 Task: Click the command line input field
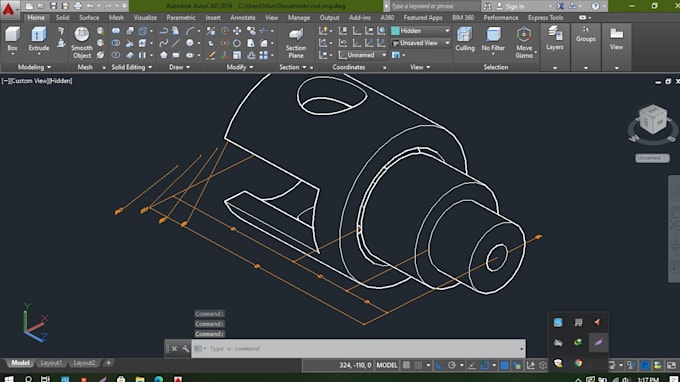(x=358, y=349)
